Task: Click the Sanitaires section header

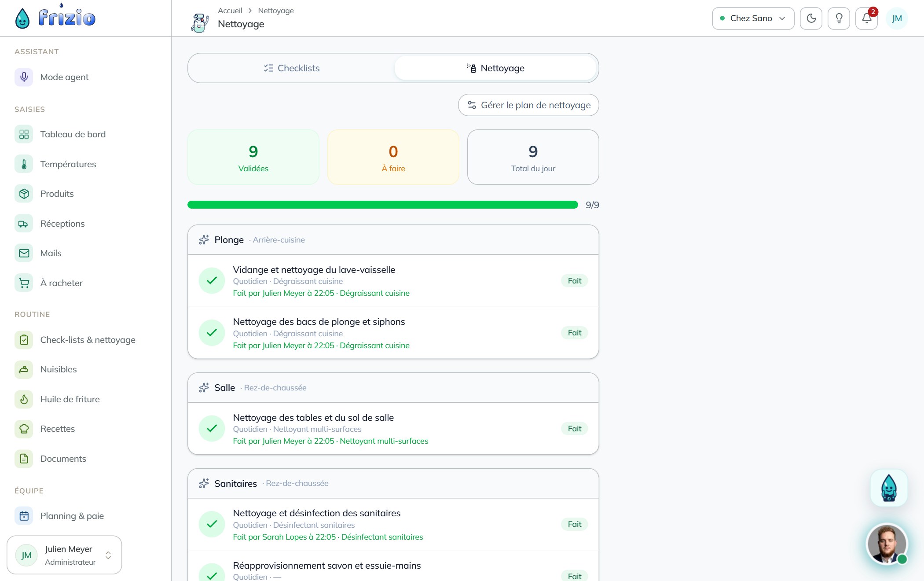Action: (x=393, y=483)
